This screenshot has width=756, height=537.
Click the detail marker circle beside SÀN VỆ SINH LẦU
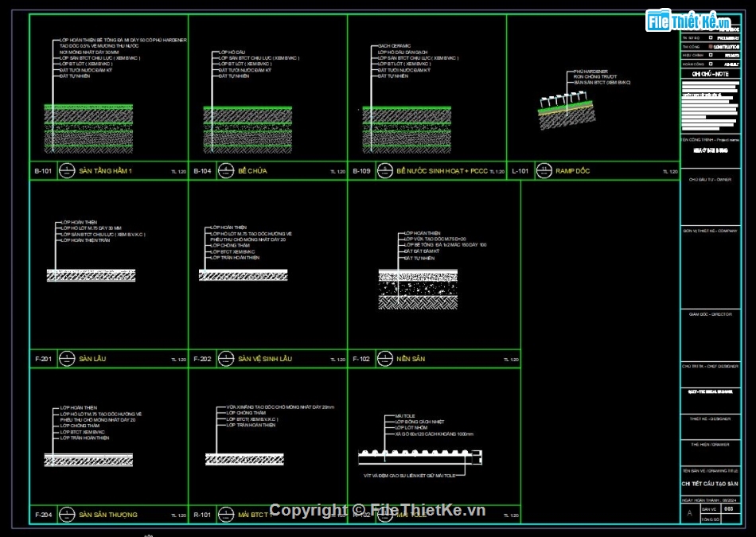pyautogui.click(x=226, y=358)
